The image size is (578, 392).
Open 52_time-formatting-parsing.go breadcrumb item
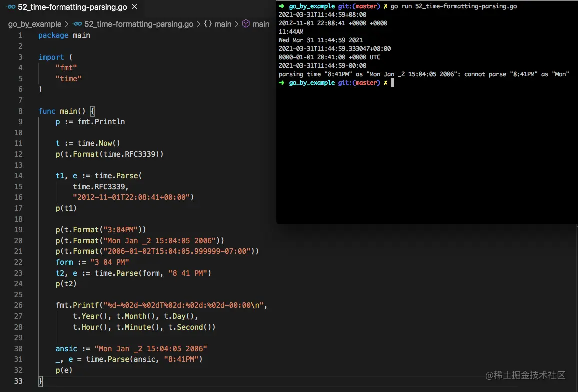tap(138, 24)
